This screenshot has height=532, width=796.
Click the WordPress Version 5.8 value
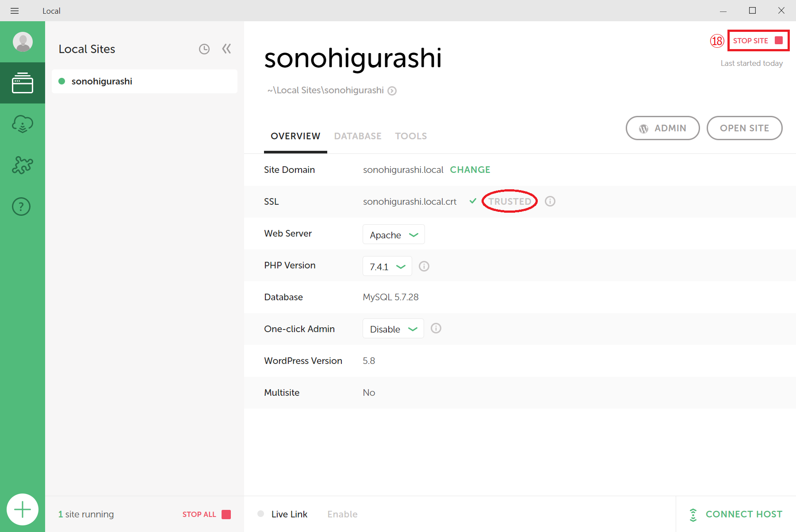click(x=369, y=361)
